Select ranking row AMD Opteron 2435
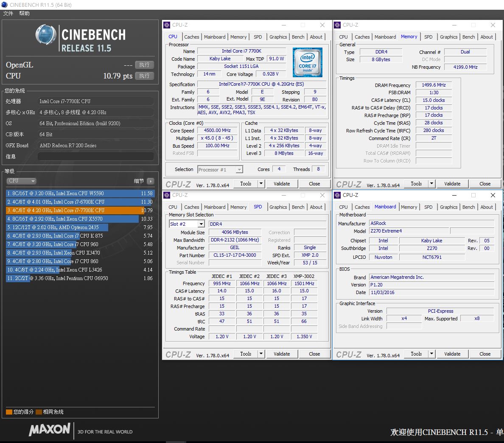This screenshot has width=504, height=443. (x=80, y=227)
